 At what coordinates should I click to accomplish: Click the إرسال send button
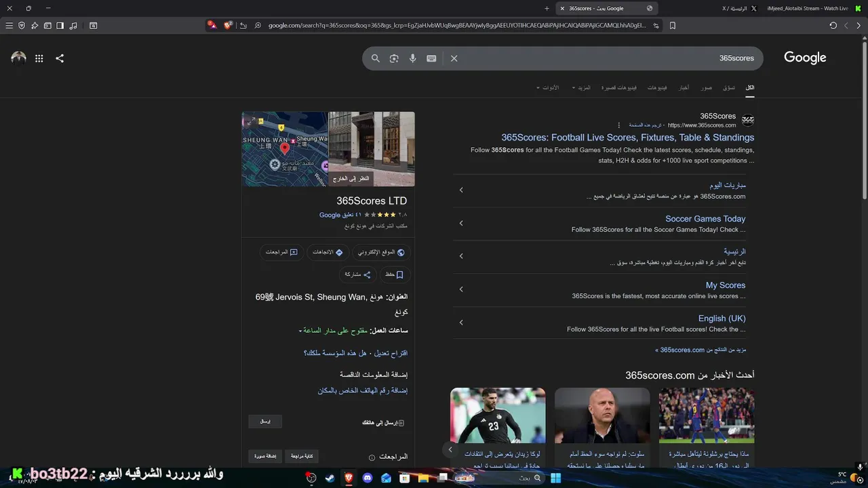265,422
